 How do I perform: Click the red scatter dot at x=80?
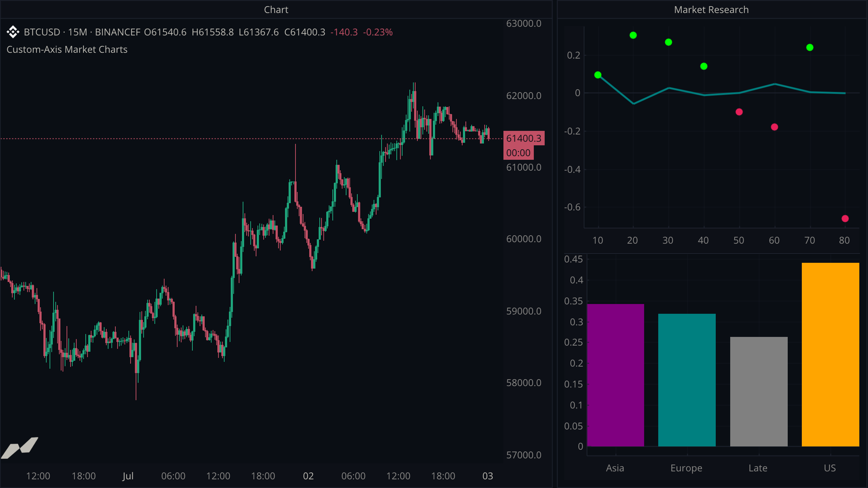[845, 218]
